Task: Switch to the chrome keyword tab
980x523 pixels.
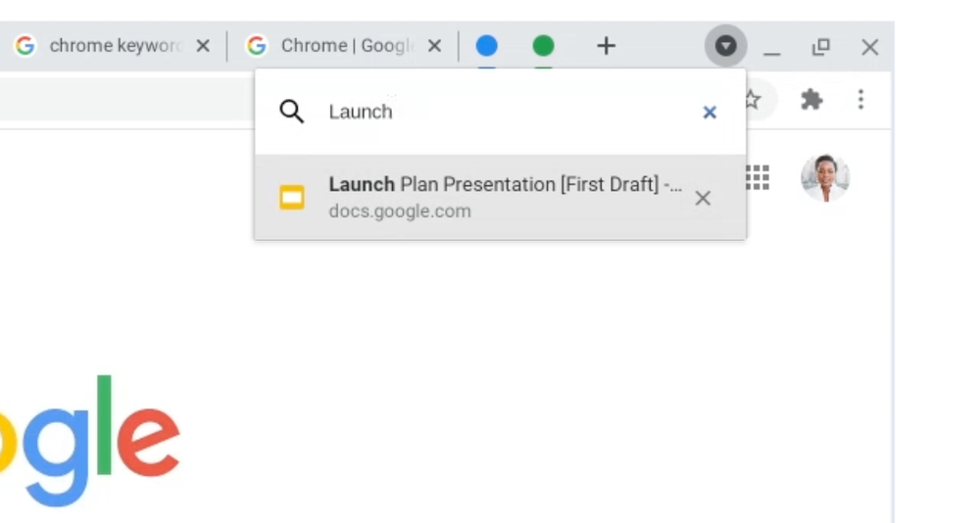Action: coord(108,46)
